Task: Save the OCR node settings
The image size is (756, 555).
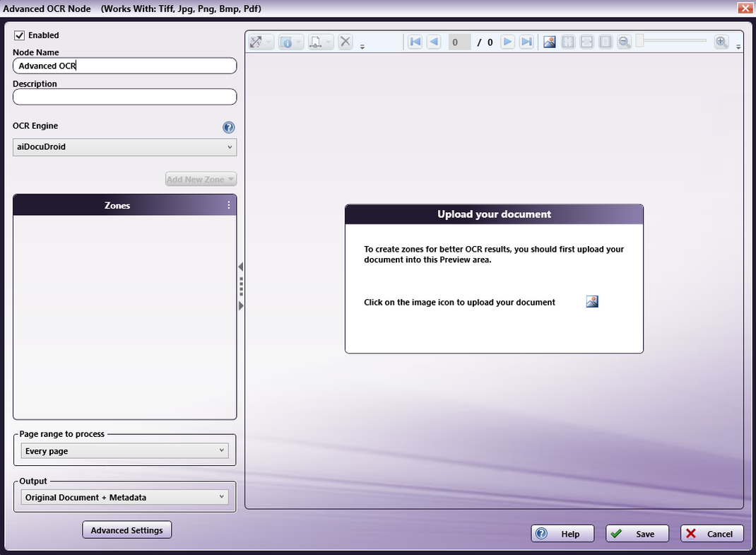Action: (637, 534)
